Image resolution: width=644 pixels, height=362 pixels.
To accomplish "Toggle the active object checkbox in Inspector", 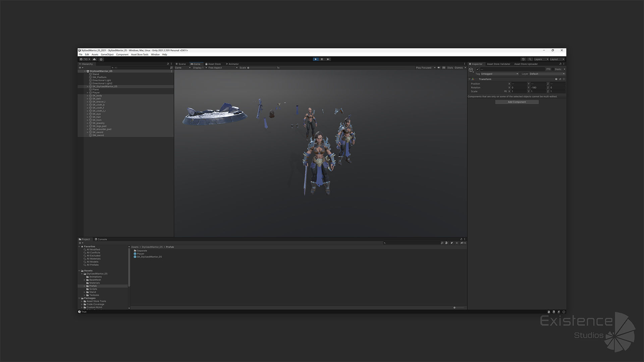I will click(478, 69).
